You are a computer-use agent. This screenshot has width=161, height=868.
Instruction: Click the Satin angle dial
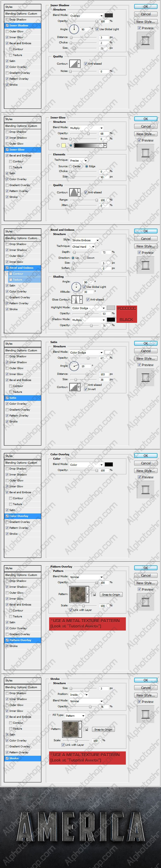click(74, 366)
